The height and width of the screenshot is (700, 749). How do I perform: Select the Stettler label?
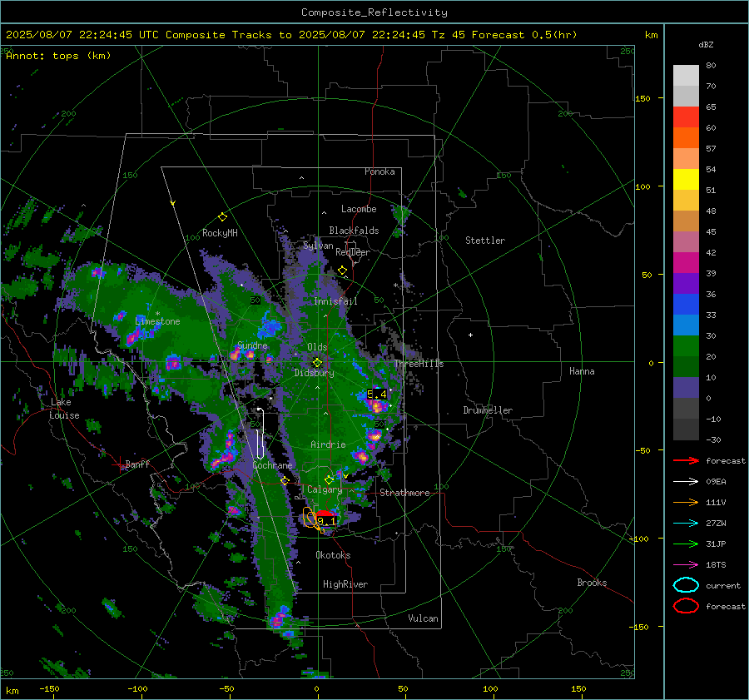point(485,241)
